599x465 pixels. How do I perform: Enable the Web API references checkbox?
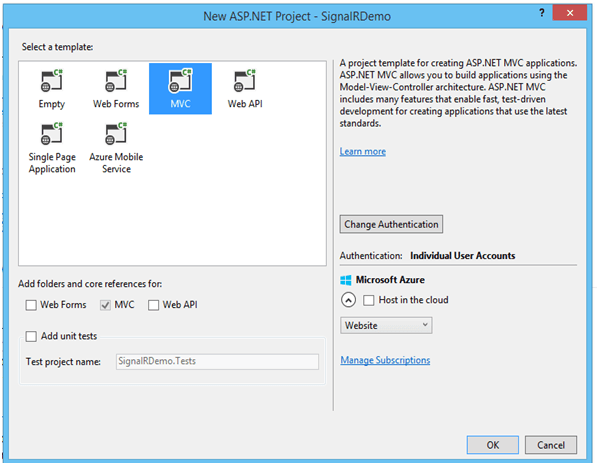tap(153, 305)
